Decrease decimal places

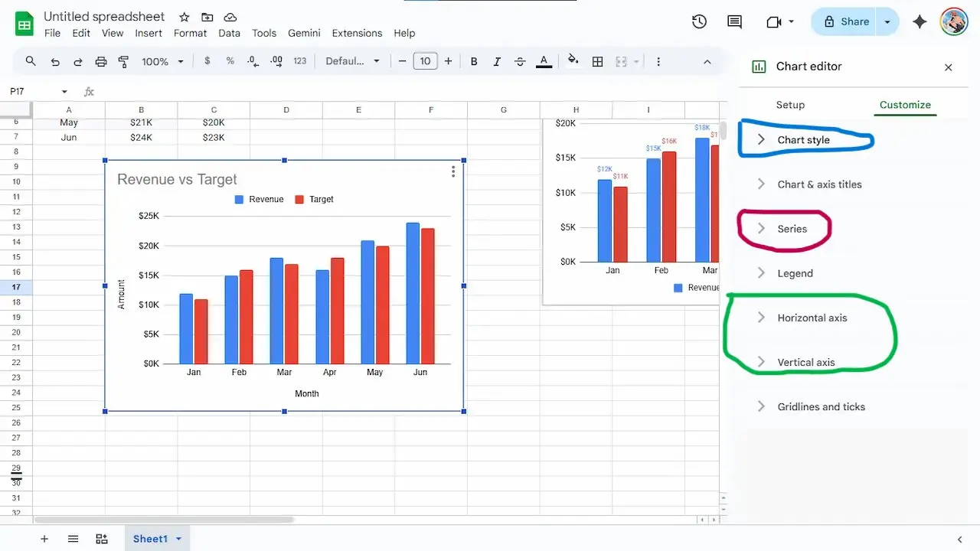[x=253, y=61]
